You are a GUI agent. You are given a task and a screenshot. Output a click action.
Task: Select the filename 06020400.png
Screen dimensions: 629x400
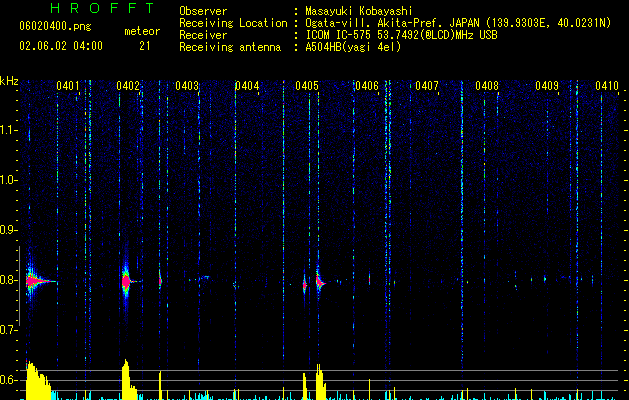(55, 26)
